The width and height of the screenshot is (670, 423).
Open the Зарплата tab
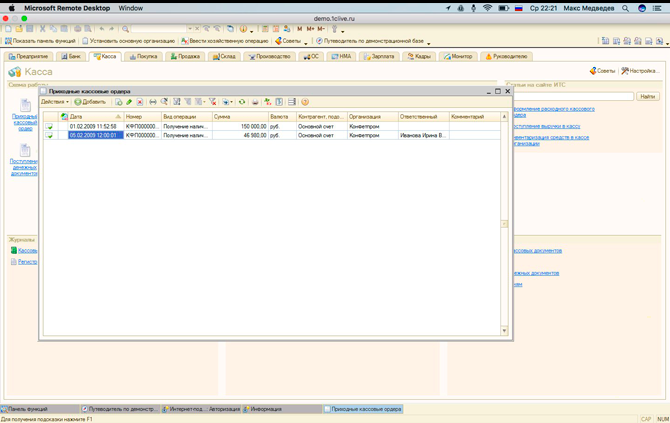(378, 57)
